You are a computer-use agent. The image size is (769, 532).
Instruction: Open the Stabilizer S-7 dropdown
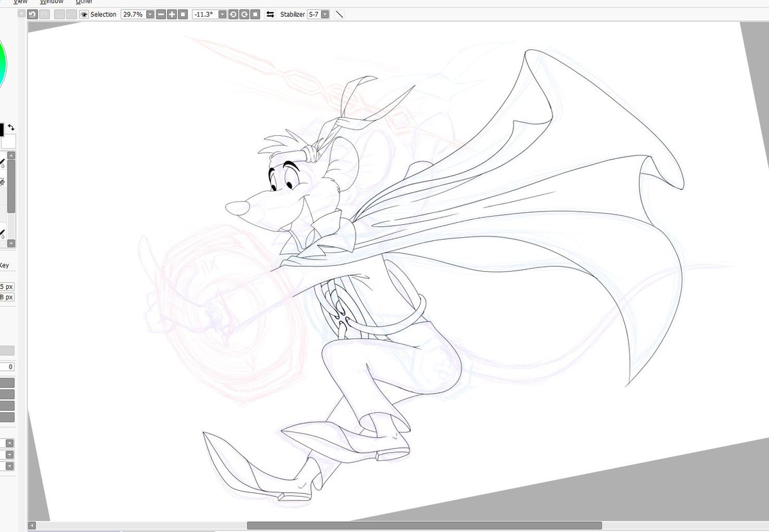pos(325,14)
